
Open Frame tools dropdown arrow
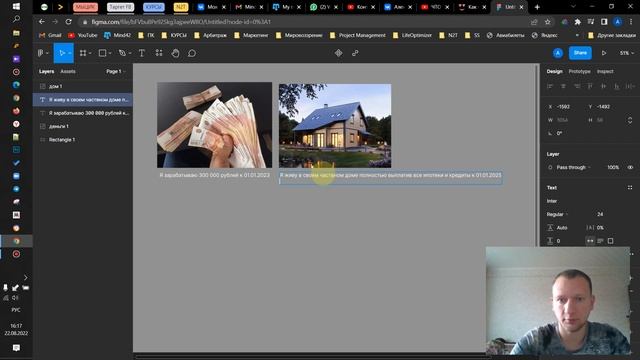coord(90,53)
